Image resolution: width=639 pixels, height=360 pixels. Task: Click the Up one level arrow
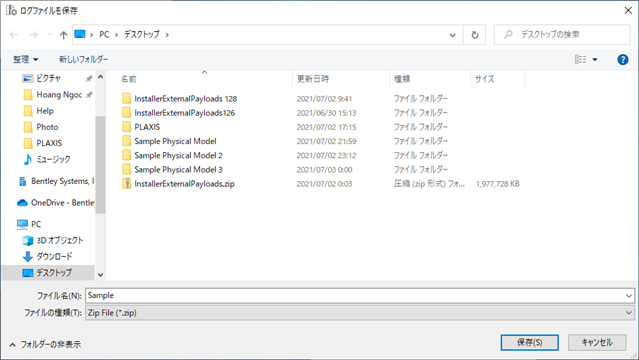tap(63, 35)
